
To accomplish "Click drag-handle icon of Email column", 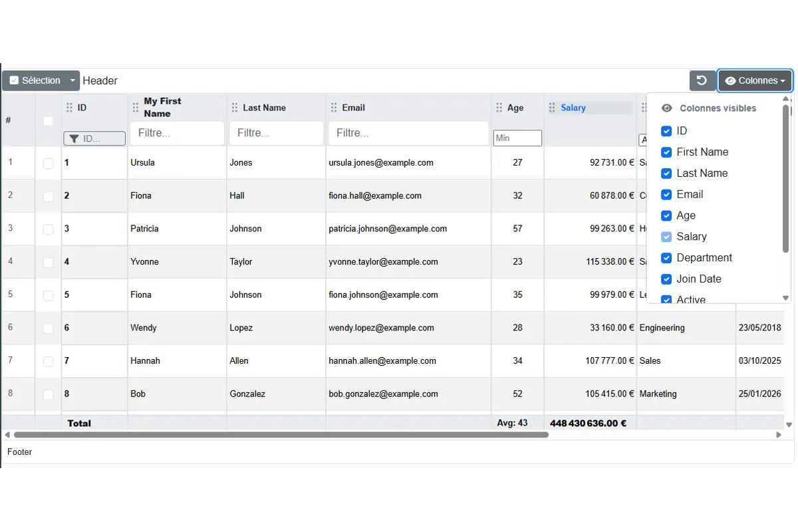I will 334,108.
